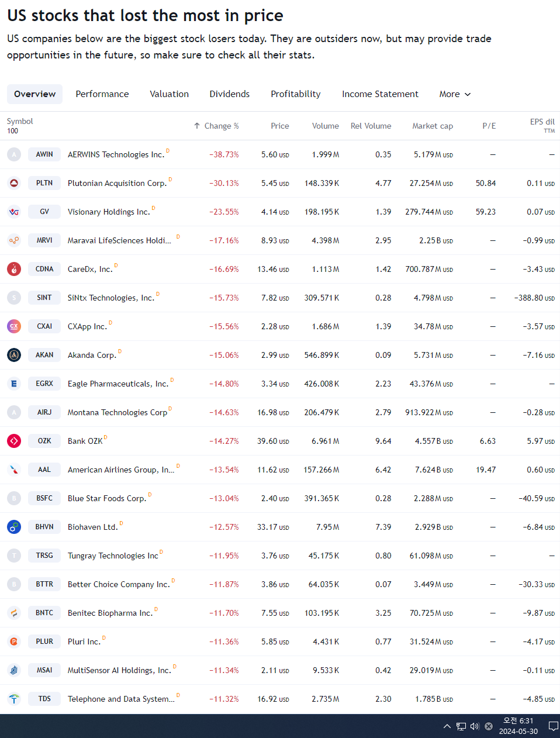560x738 pixels.
Task: Click the Telephone and Data Systems logo icon
Action: click(14, 699)
